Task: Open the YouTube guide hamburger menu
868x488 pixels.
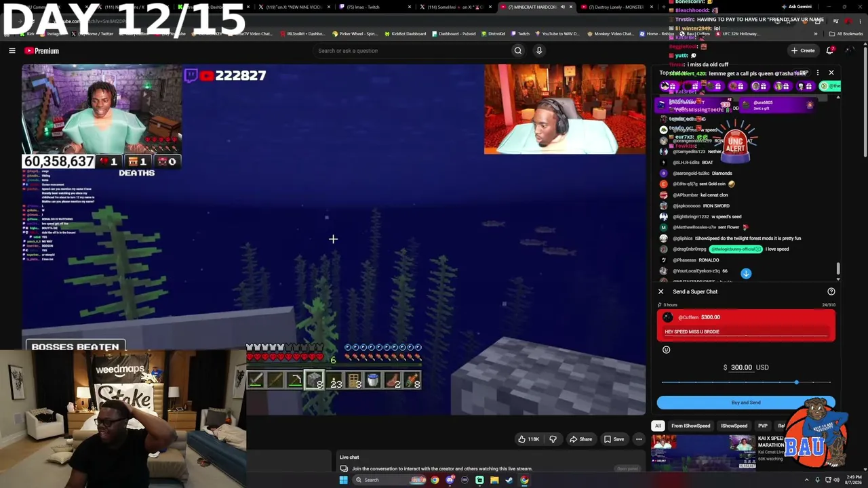Action: [x=12, y=51]
